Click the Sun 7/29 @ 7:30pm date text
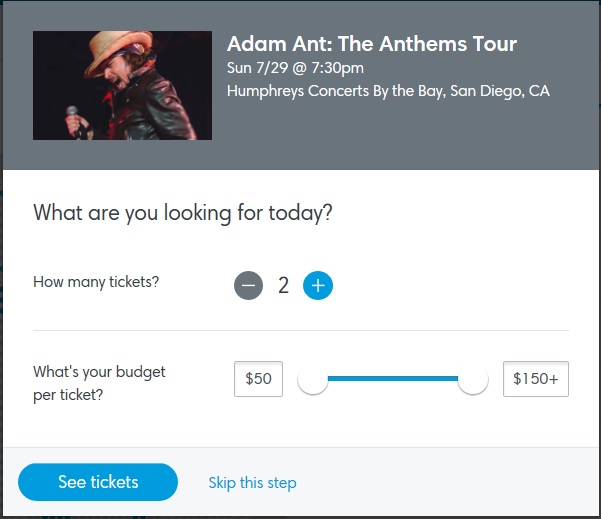The height and width of the screenshot is (519, 601). 295,68
